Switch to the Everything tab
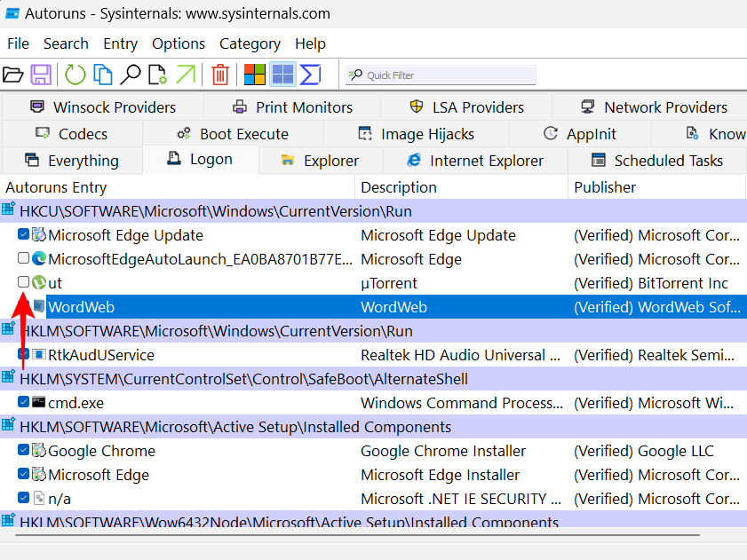 coord(72,161)
